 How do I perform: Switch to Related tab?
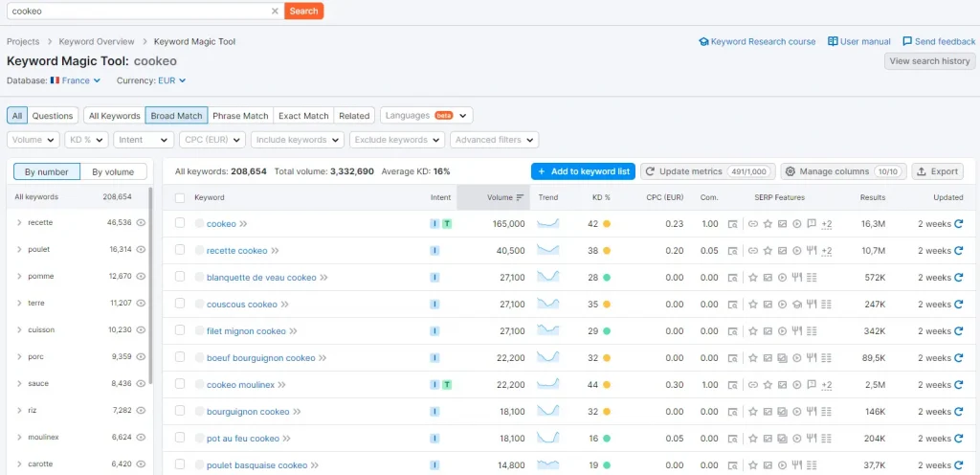(354, 116)
